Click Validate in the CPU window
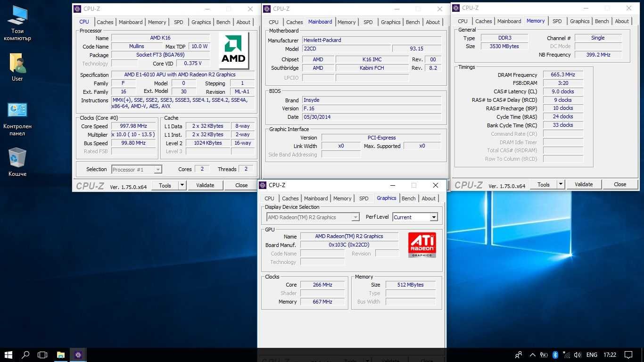 point(205,185)
